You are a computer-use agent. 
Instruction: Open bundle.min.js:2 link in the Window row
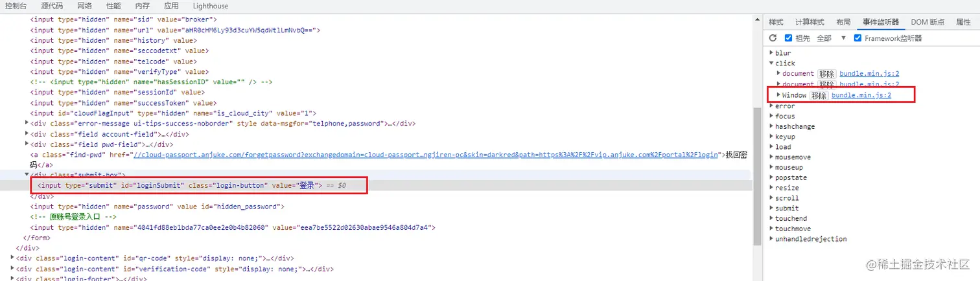[861, 95]
